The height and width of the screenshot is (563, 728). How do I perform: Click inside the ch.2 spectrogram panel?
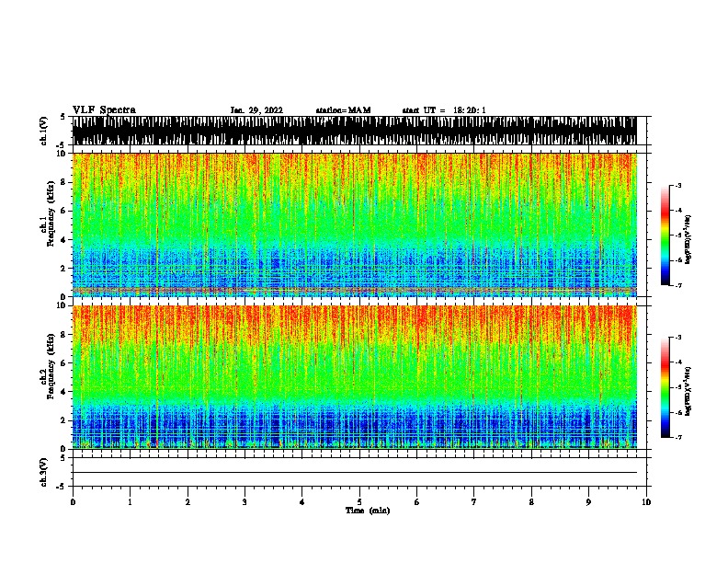[354, 377]
